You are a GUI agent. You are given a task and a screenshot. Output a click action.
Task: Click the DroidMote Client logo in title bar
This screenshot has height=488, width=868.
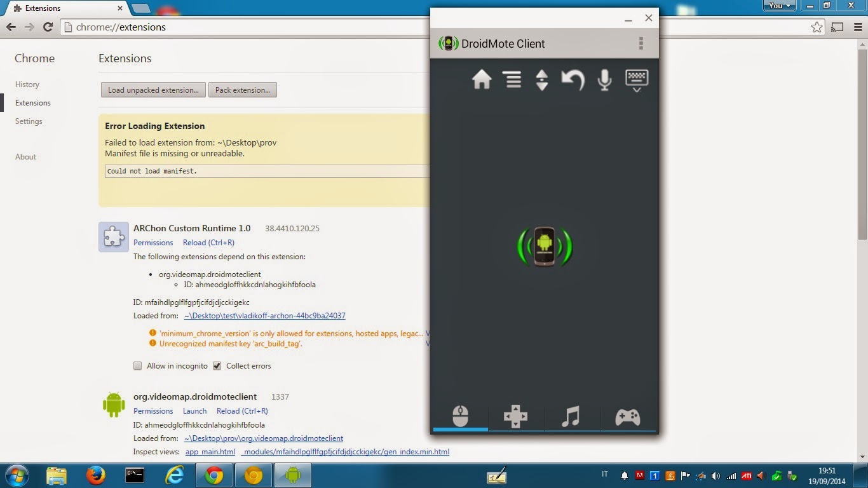(449, 44)
